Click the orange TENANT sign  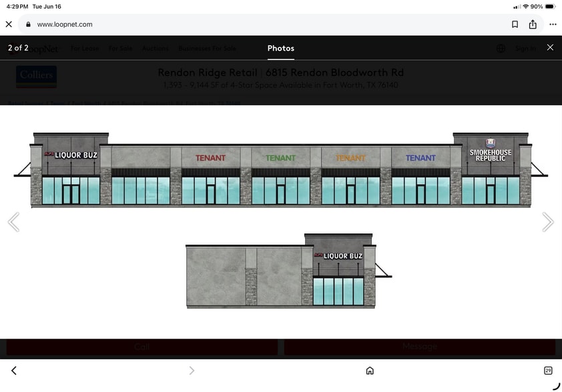pyautogui.click(x=350, y=158)
